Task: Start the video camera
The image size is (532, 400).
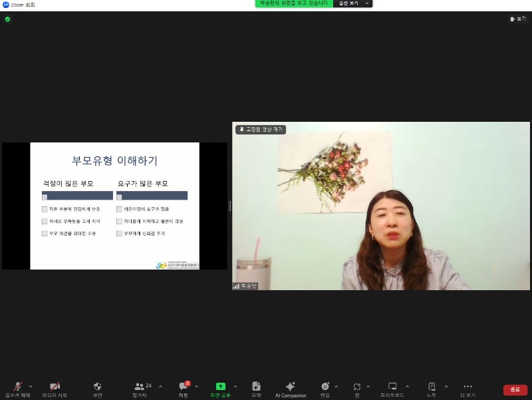Action: (55, 388)
